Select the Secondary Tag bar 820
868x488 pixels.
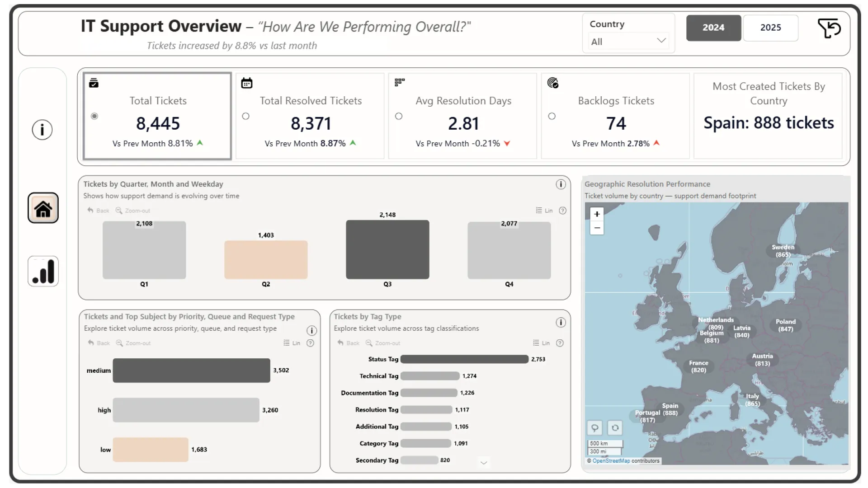(x=419, y=460)
